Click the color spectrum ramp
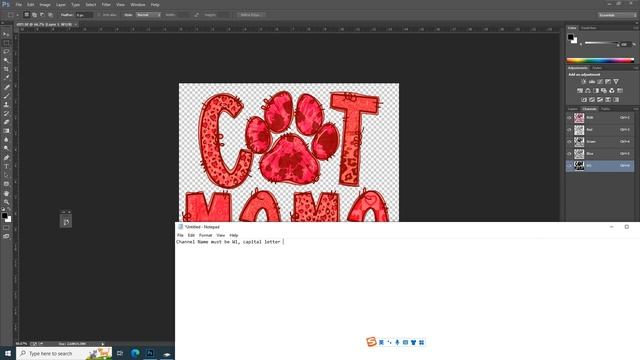Image resolution: width=640 pixels, height=360 pixels. pos(600,60)
